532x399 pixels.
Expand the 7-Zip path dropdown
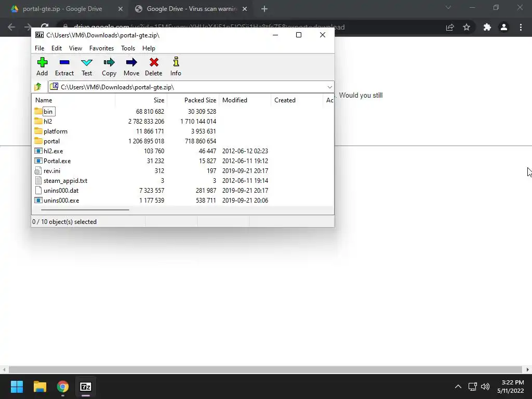(329, 87)
